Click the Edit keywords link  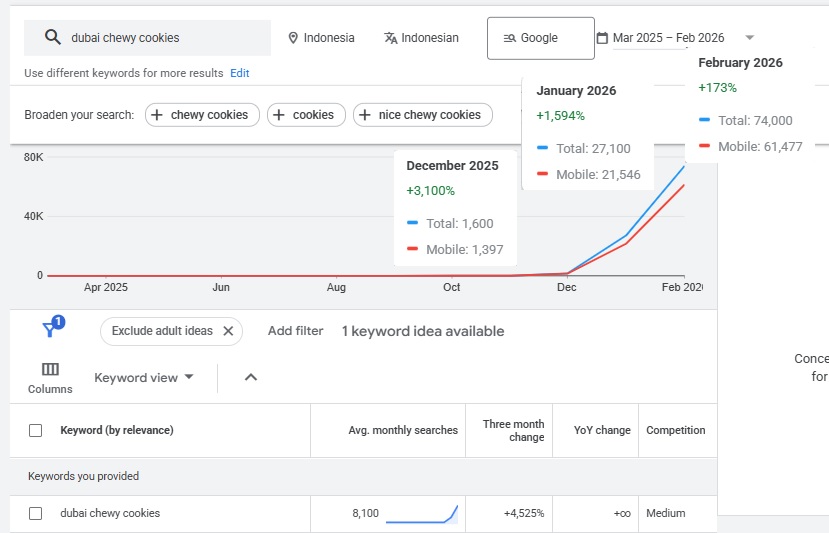pyautogui.click(x=240, y=73)
